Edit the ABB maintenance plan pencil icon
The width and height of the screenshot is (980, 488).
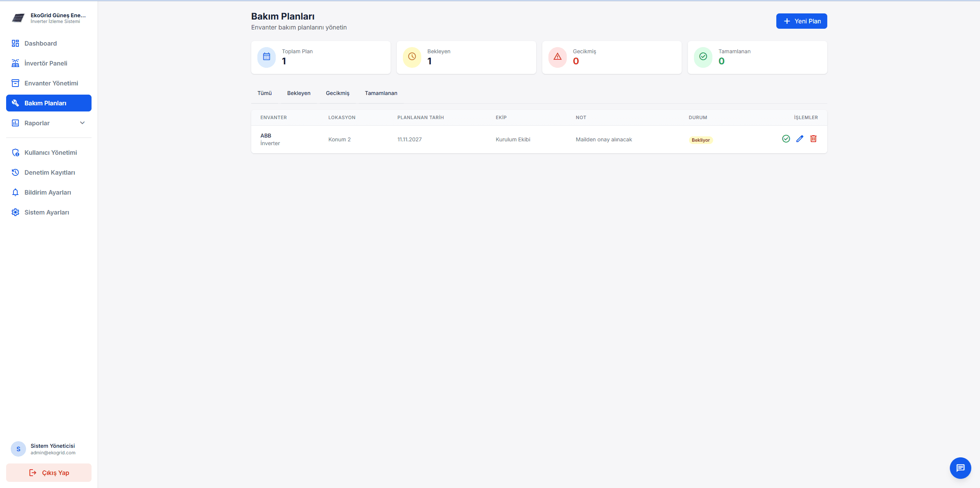click(x=800, y=139)
